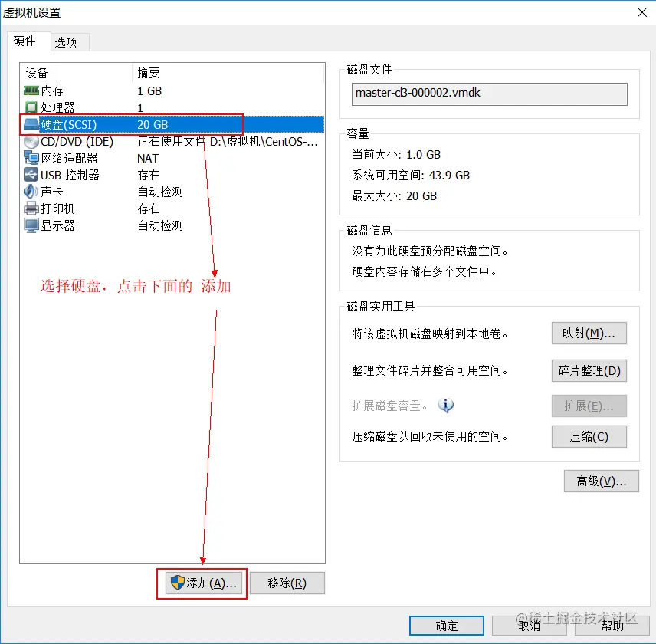This screenshot has height=644, width=656.
Task: Click the 系统可用空间: 43.9 GB text
Action: click(411, 175)
